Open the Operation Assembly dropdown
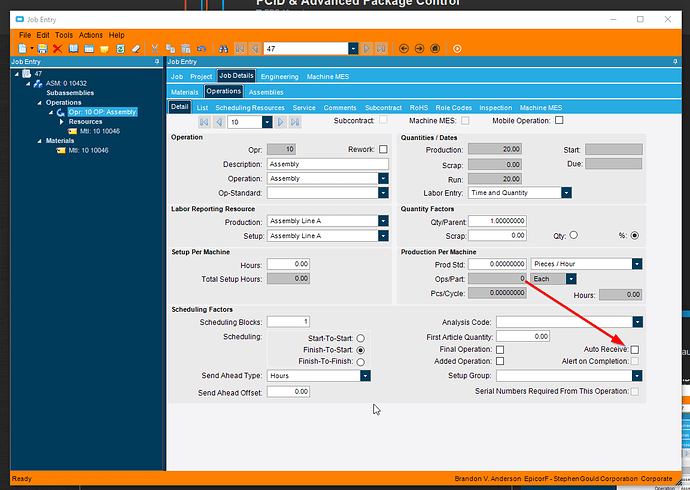Image resolution: width=690 pixels, height=490 pixels. click(x=383, y=179)
